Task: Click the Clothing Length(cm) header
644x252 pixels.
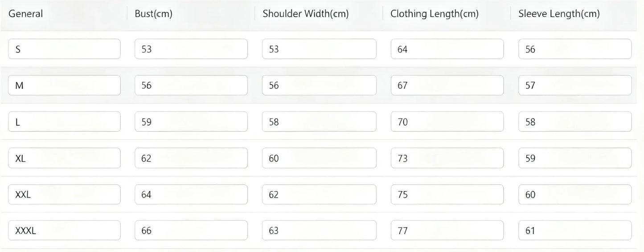Action: click(x=434, y=14)
